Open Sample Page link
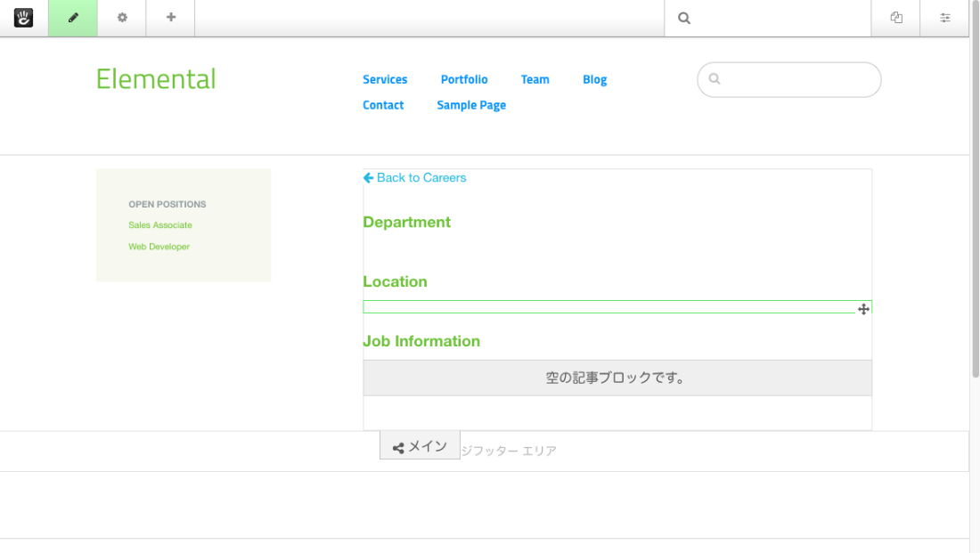 click(471, 105)
